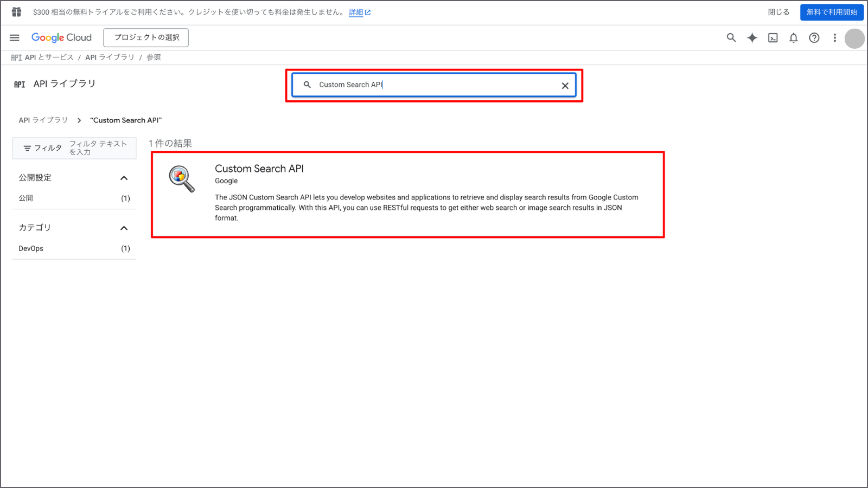
Task: Click API ライブラリ link before search query
Action: pyautogui.click(x=43, y=120)
